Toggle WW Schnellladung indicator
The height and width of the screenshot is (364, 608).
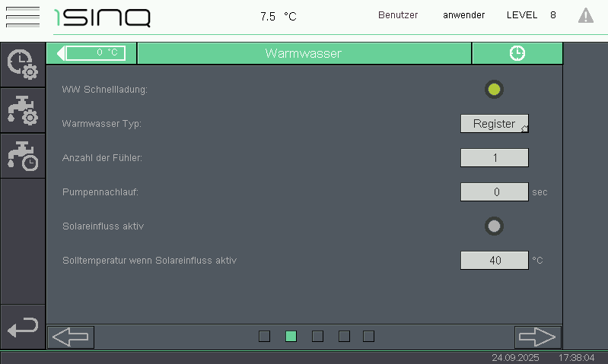click(x=494, y=90)
